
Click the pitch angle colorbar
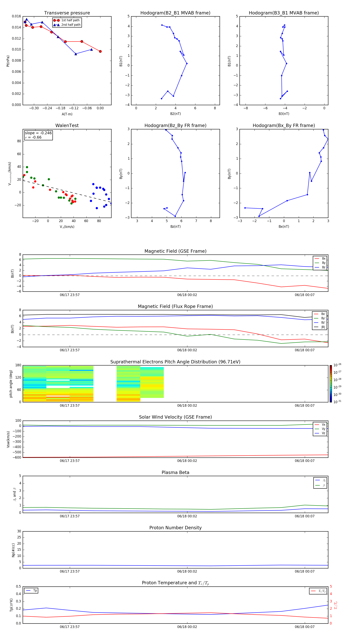[331, 384]
